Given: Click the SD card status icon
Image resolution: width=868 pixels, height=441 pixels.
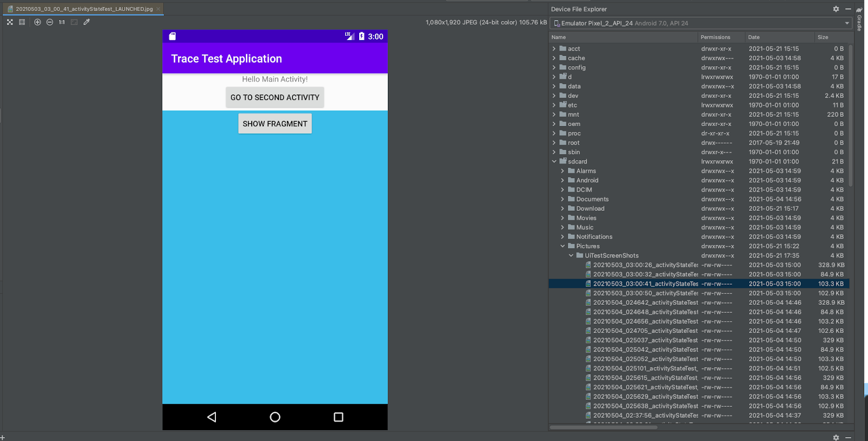Looking at the screenshot, I should [173, 36].
